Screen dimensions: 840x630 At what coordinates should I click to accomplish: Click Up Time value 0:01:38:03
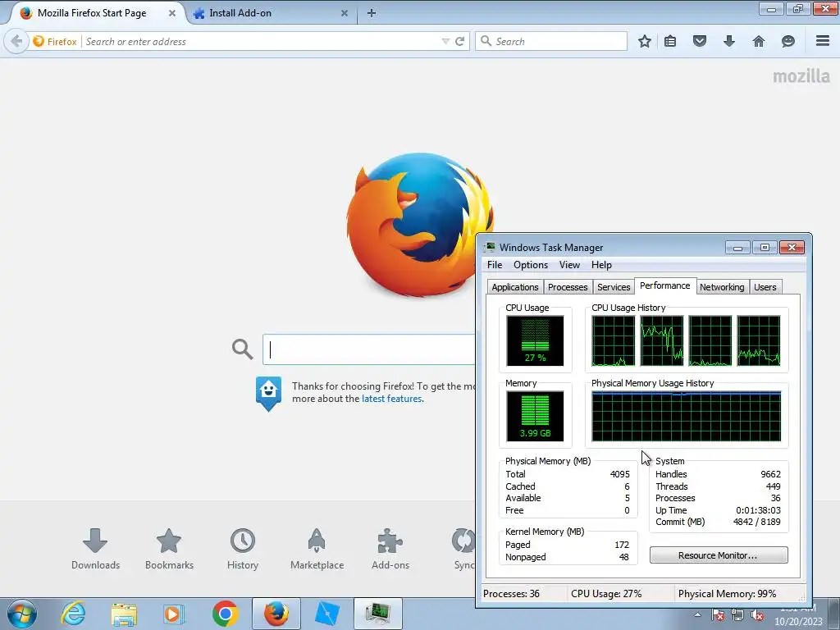tap(758, 510)
